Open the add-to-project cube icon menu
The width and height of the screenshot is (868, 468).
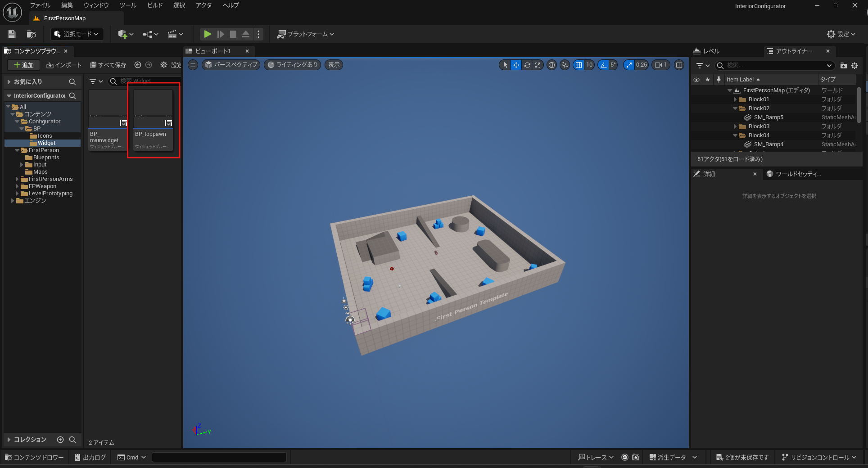(125, 34)
